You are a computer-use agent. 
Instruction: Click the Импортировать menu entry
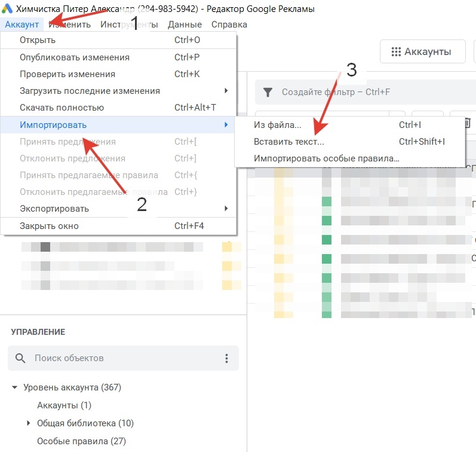point(118,125)
